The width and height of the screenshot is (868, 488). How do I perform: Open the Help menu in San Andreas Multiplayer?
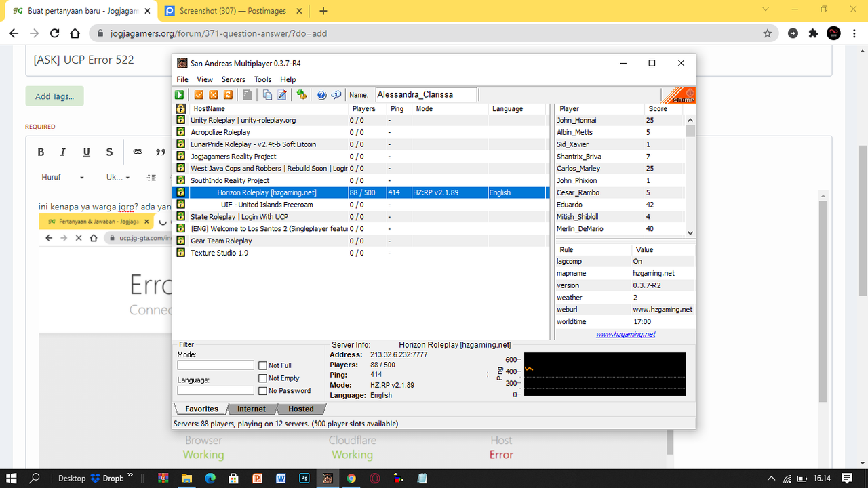click(288, 79)
